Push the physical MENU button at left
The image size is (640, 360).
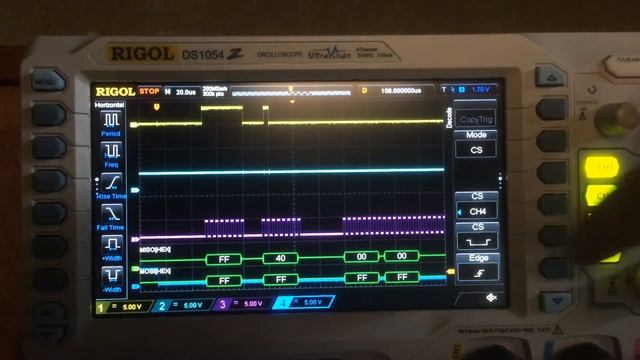(49, 81)
